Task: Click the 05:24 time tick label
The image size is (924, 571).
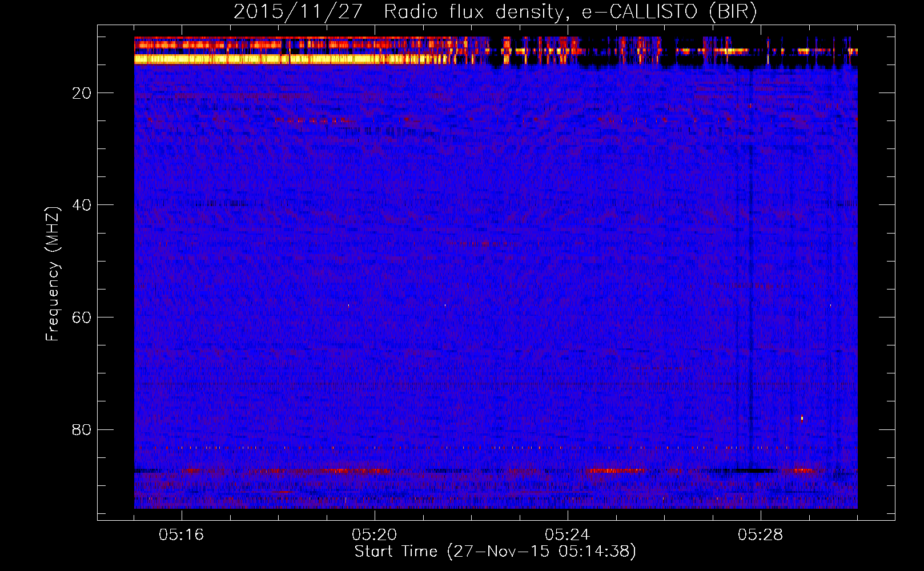Action: point(568,535)
